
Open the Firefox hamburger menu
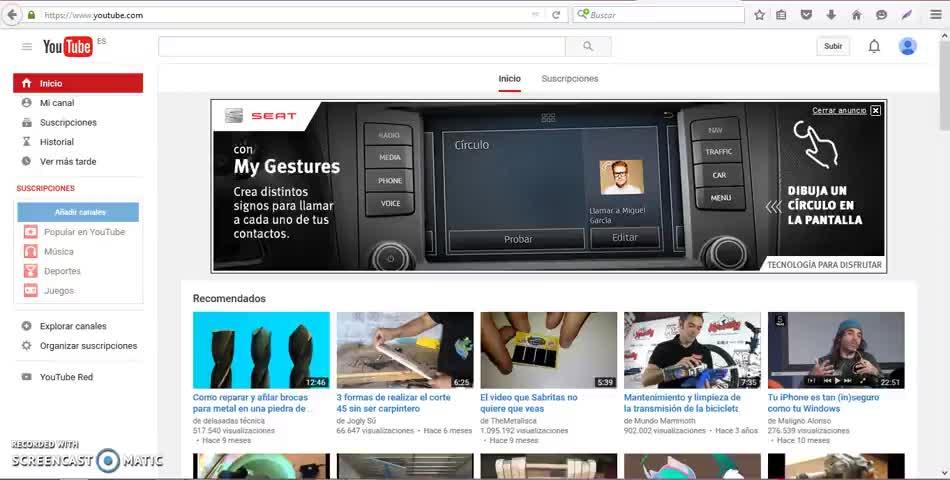[936, 15]
